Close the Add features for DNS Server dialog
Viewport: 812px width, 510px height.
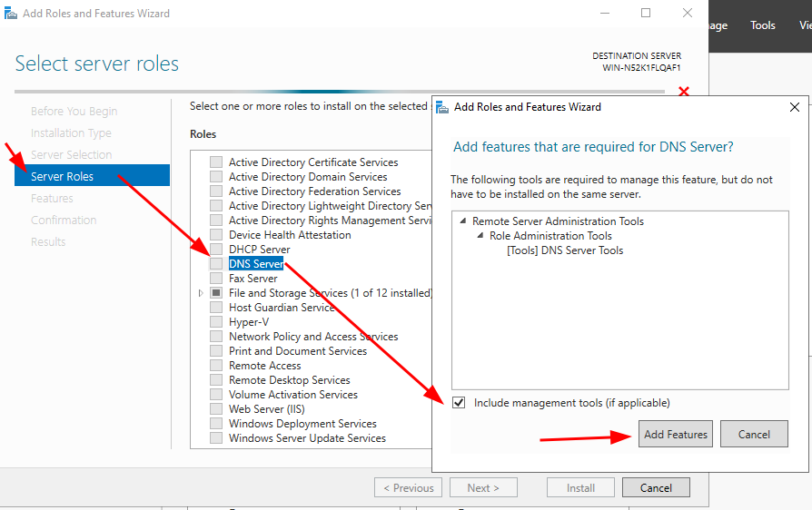(x=795, y=107)
